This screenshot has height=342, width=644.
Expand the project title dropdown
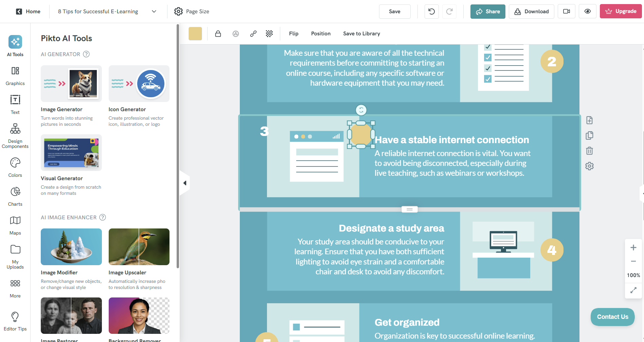154,12
